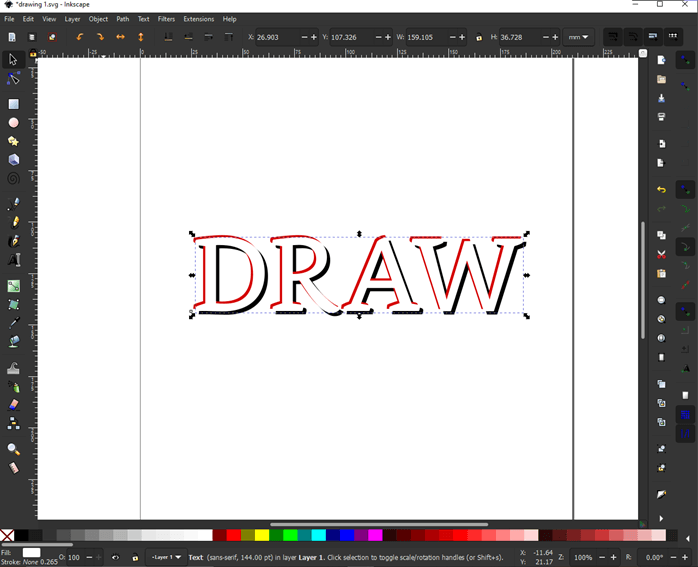
Task: Toggle moving patterns with objects
Action: point(673,37)
